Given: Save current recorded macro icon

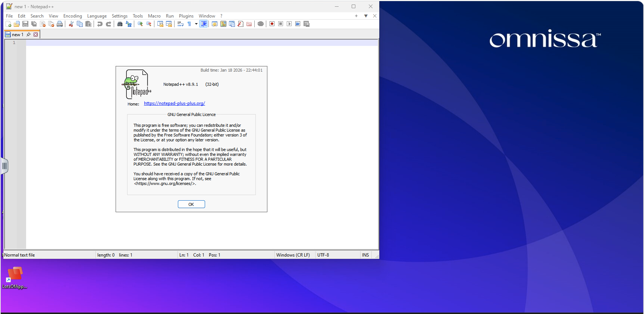Looking at the screenshot, I should coord(307,24).
